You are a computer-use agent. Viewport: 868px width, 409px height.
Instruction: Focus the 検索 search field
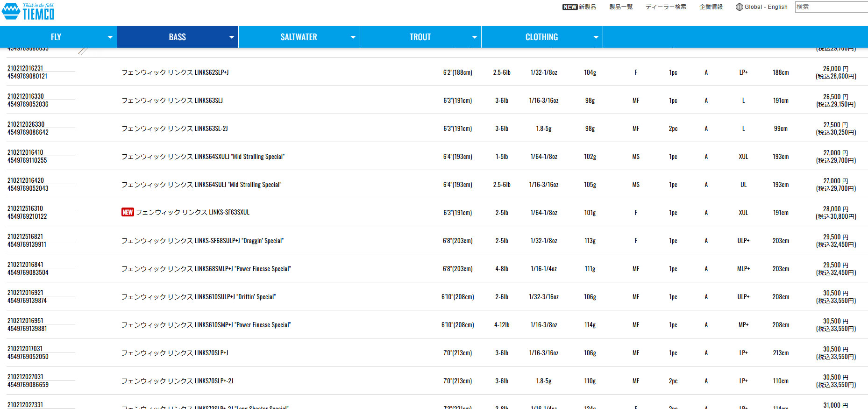(831, 7)
